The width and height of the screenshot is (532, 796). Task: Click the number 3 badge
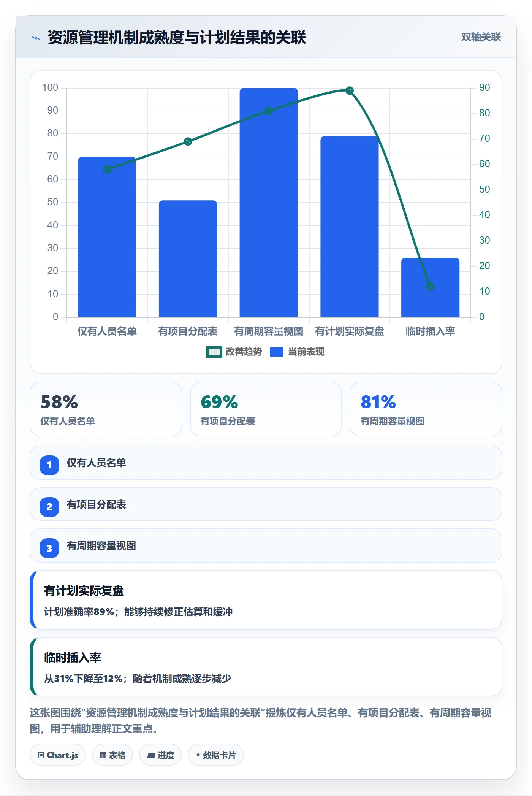49,548
